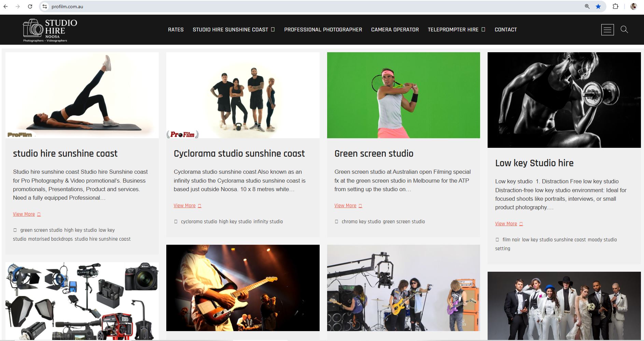Click View More under Green screen studio

(346, 205)
